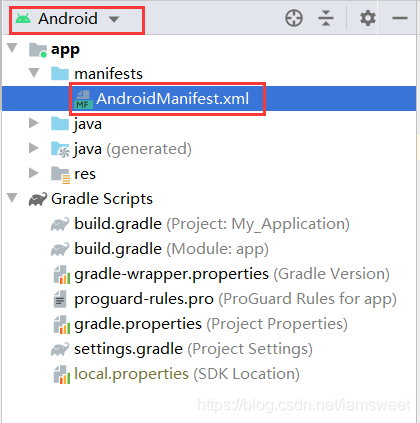Screen dimensions: 420x423
Task: Click the Collapse All icon
Action: click(326, 18)
